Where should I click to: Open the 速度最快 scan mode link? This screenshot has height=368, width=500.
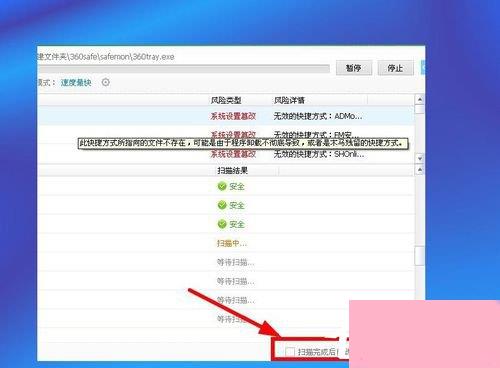pyautogui.click(x=76, y=82)
